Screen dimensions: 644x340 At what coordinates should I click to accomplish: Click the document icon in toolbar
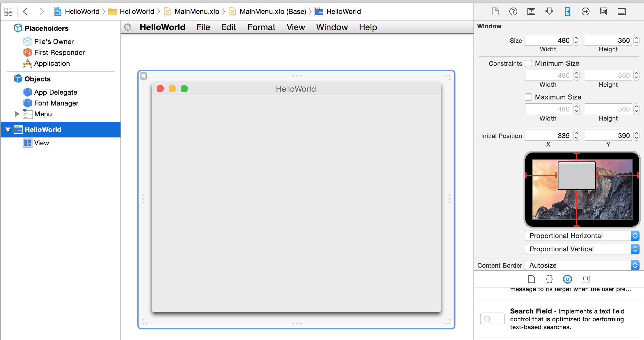point(495,11)
